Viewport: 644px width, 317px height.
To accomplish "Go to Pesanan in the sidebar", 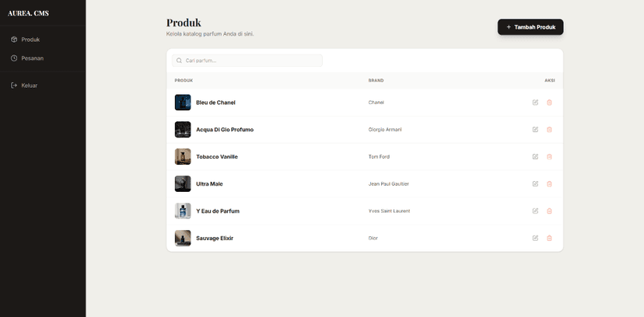I will (32, 58).
